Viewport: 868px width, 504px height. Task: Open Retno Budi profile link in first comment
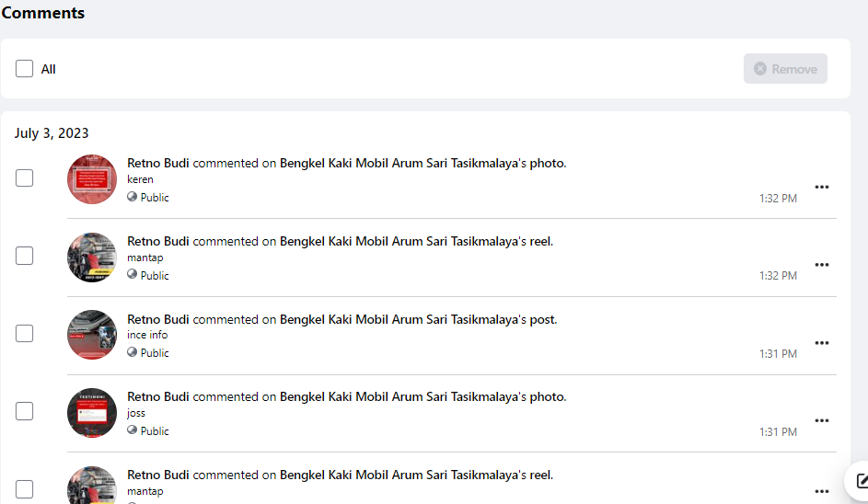coord(158,164)
